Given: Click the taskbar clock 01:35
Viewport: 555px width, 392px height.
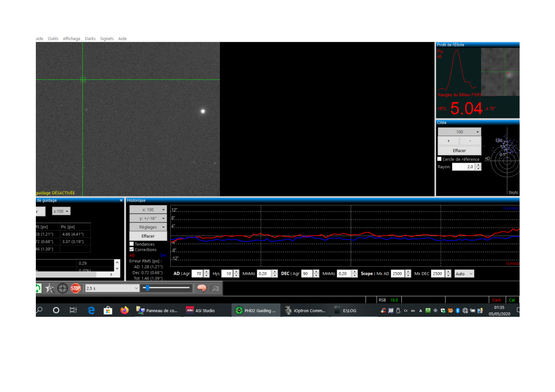Looking at the screenshot, I should 499,307.
